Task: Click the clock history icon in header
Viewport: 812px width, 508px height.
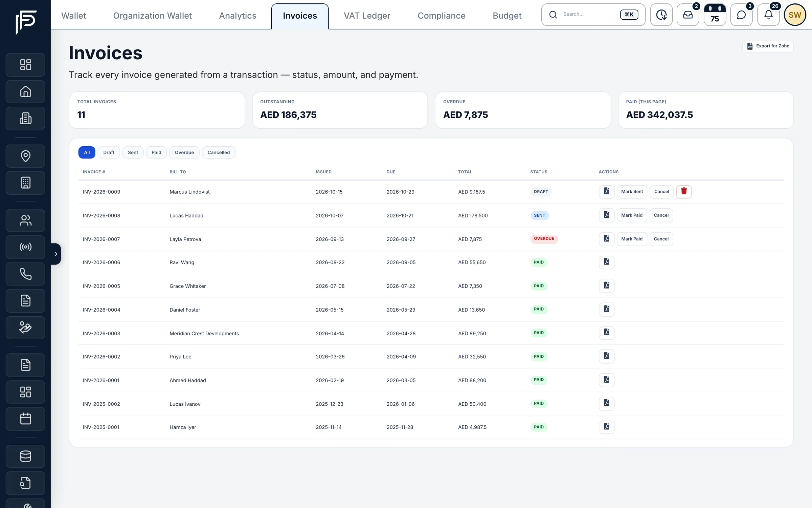Action: point(661,15)
